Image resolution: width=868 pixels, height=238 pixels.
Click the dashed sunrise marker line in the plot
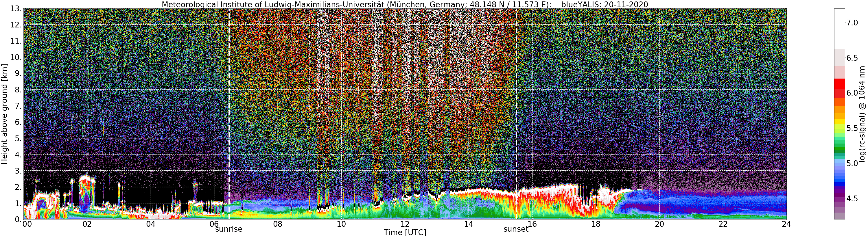229,114
